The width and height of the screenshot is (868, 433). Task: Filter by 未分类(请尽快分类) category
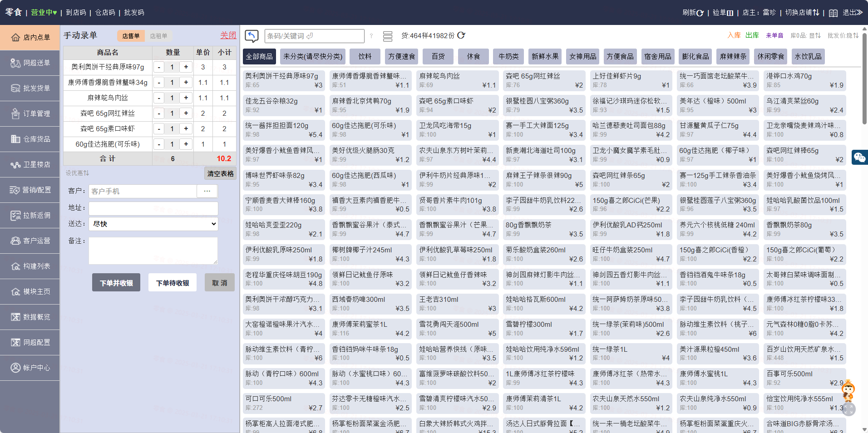313,56
